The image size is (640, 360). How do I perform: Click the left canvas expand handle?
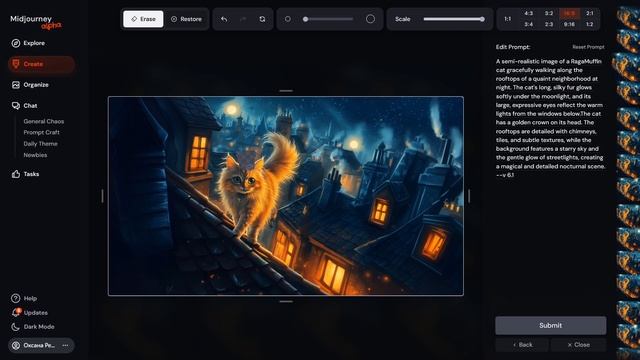[x=102, y=196]
